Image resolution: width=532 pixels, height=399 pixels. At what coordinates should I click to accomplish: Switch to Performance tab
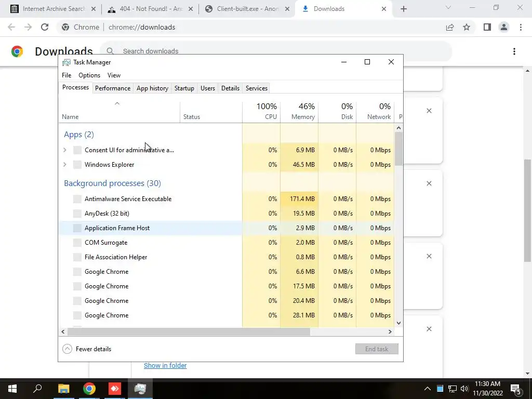(113, 88)
